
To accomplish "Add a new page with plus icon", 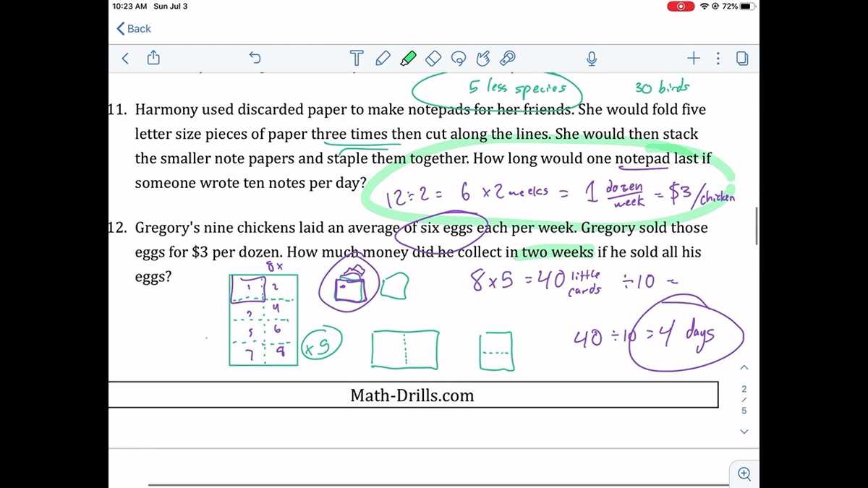I will [x=693, y=59].
